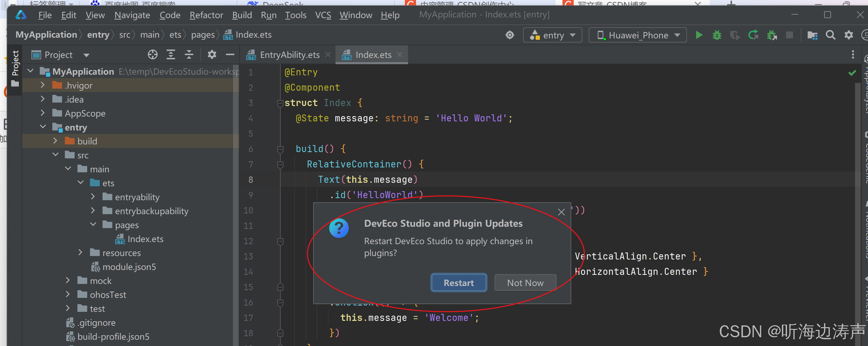Expand the resources folder
The image size is (868, 346).
tap(80, 253)
